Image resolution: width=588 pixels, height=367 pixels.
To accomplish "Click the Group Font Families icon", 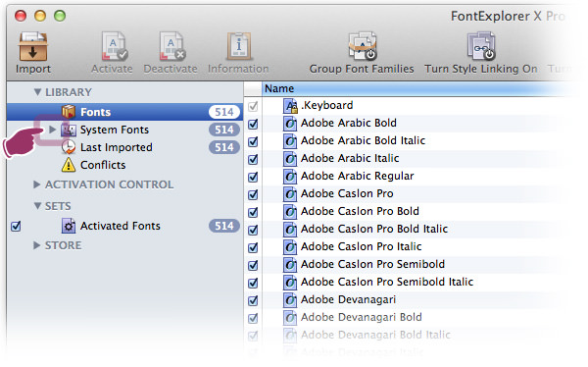I will point(363,46).
